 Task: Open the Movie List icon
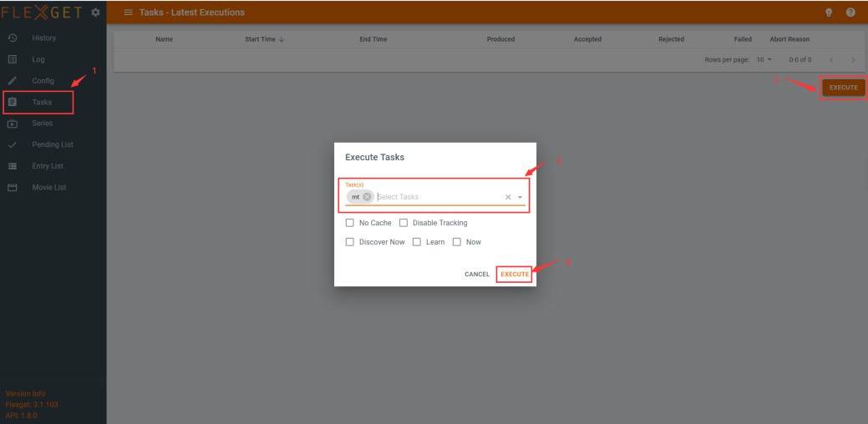pyautogui.click(x=13, y=187)
